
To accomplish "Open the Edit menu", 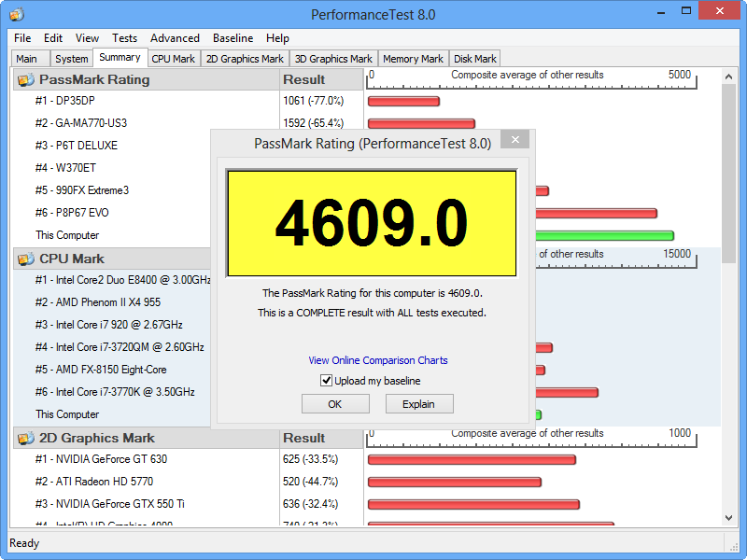I will (53, 38).
